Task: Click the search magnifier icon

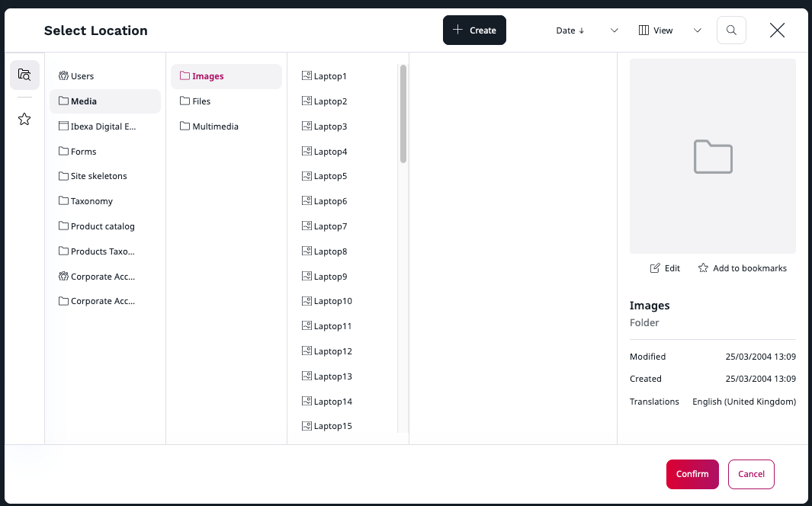Action: [x=731, y=30]
